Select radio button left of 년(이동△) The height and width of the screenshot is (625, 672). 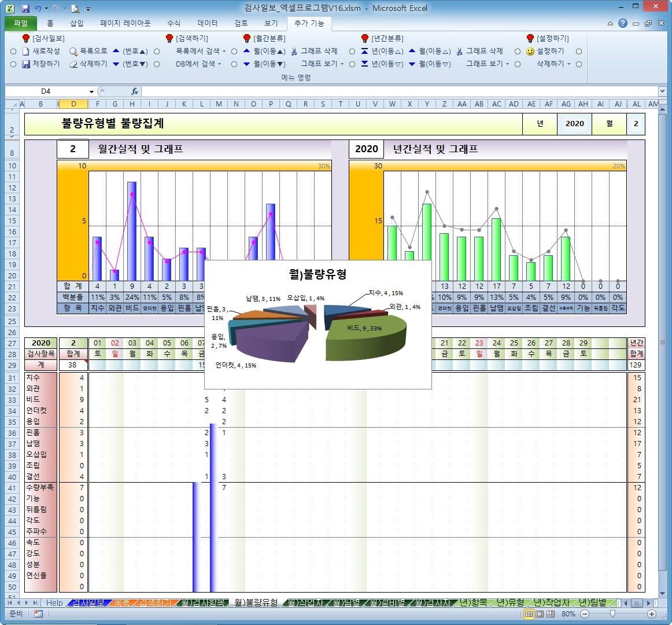pyautogui.click(x=352, y=52)
